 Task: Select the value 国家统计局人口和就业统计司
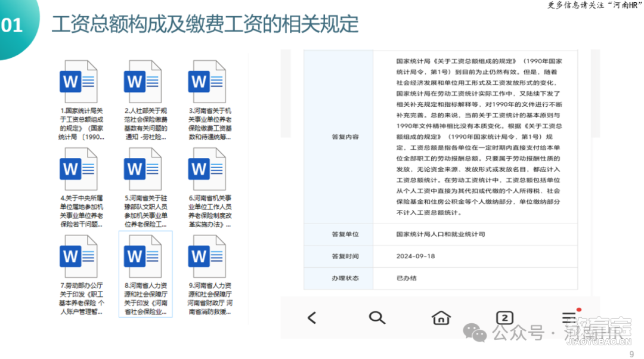440,234
